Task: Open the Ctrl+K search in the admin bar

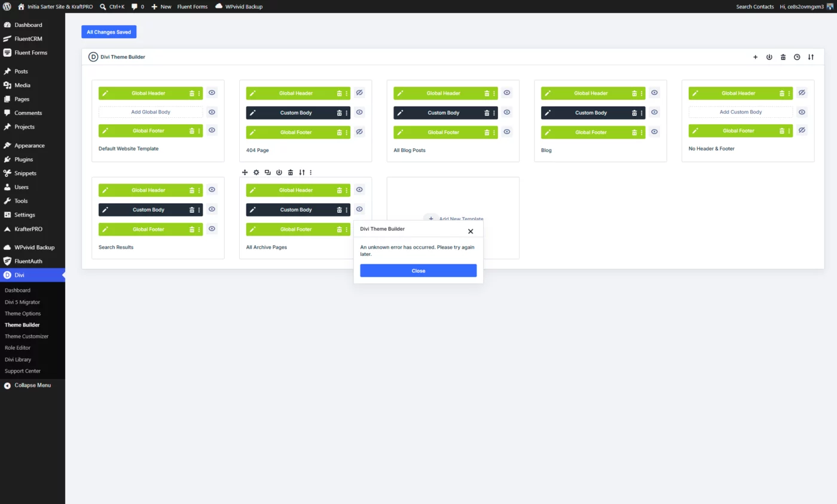Action: click(112, 7)
